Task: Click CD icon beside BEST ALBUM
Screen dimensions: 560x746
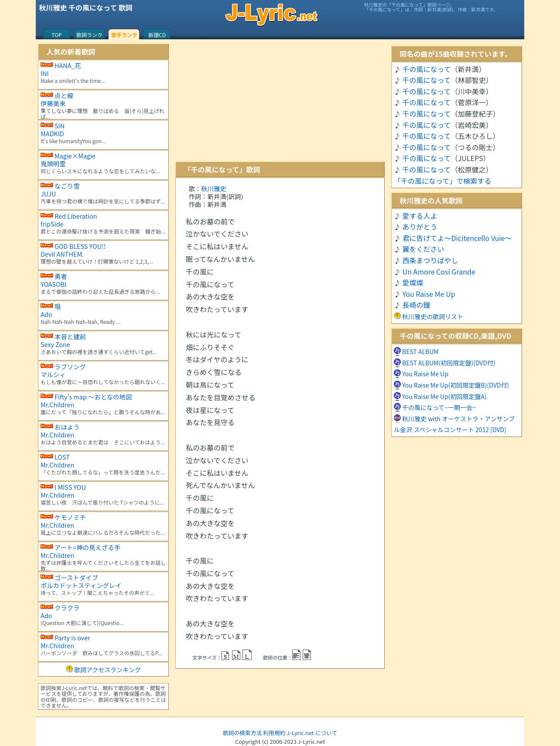Action: point(397,351)
